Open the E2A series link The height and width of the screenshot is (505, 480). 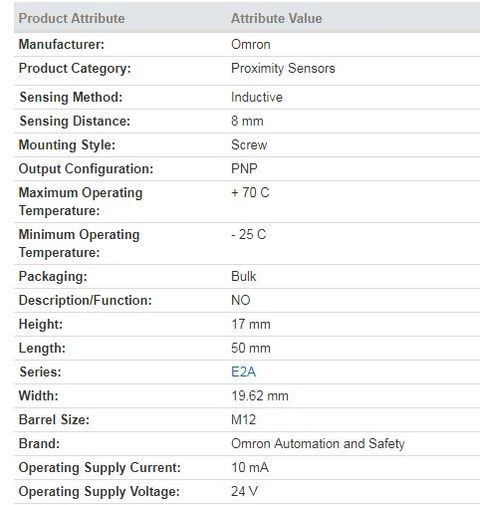[243, 372]
